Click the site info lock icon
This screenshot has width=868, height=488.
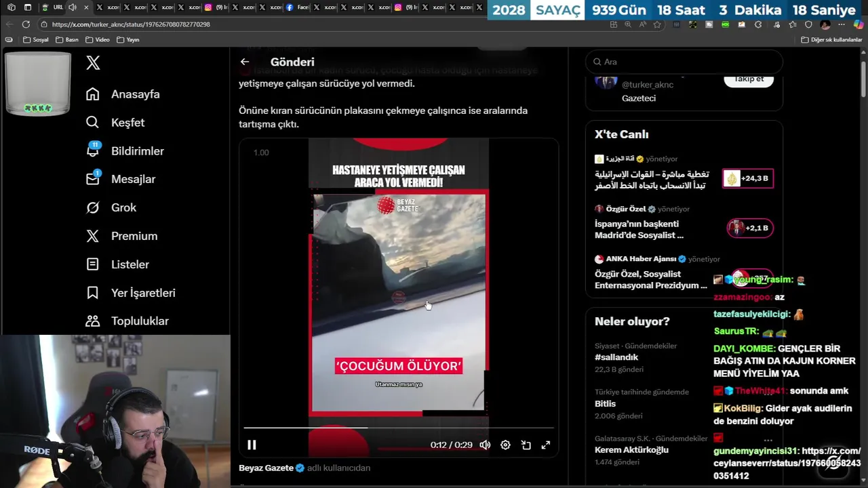click(x=44, y=24)
